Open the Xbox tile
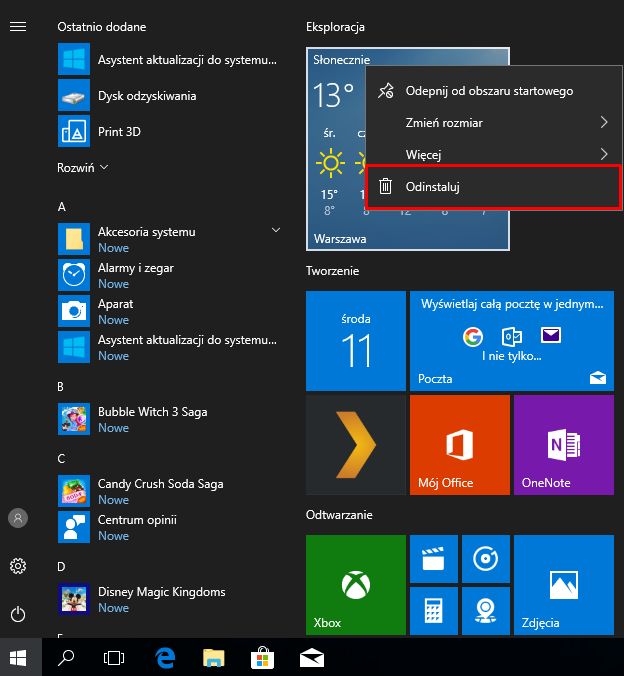 click(356, 585)
